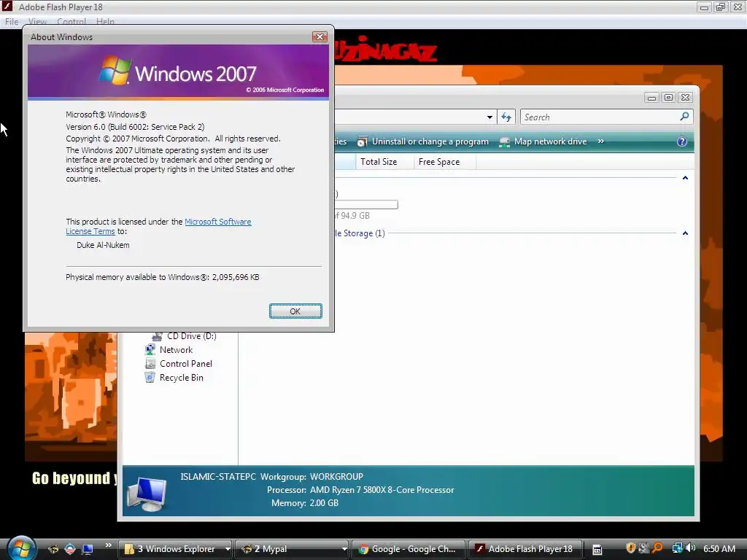The width and height of the screenshot is (747, 560).
Task: Click the volume speaker tray icon
Action: 691,548
